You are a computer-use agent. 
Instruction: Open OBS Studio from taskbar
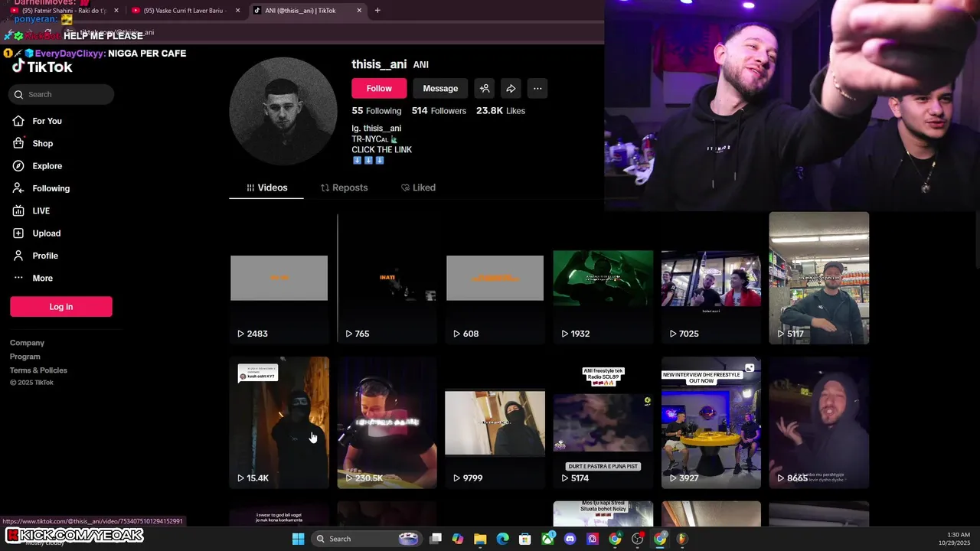tap(638, 539)
